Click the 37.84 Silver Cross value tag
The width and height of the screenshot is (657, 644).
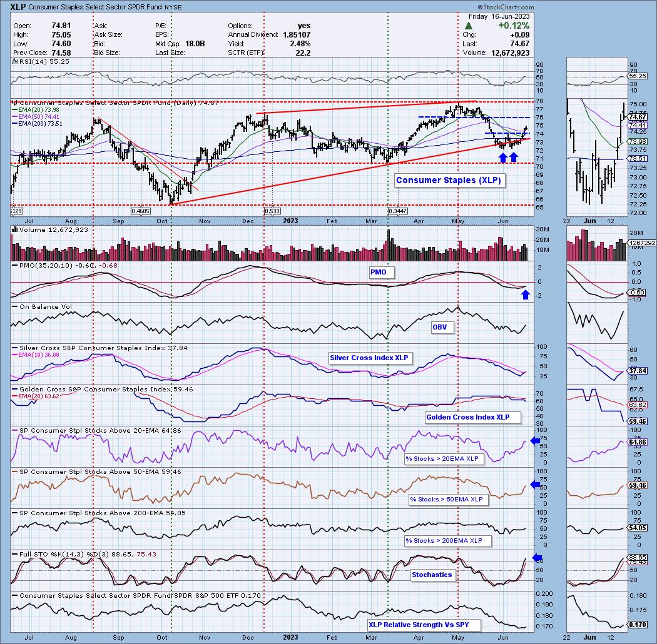point(637,371)
